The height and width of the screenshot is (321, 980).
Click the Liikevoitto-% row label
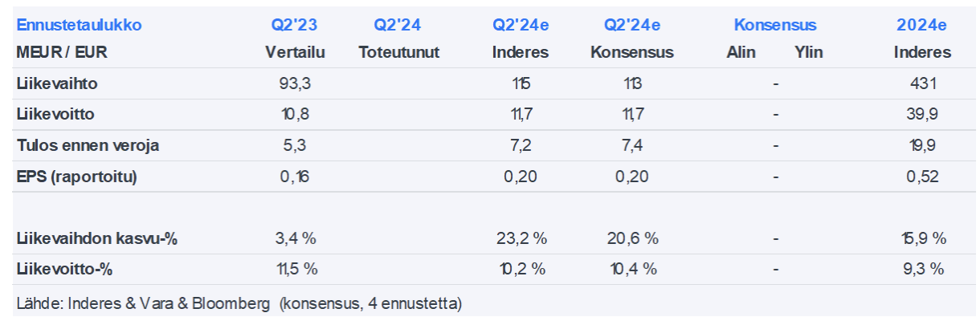(63, 269)
